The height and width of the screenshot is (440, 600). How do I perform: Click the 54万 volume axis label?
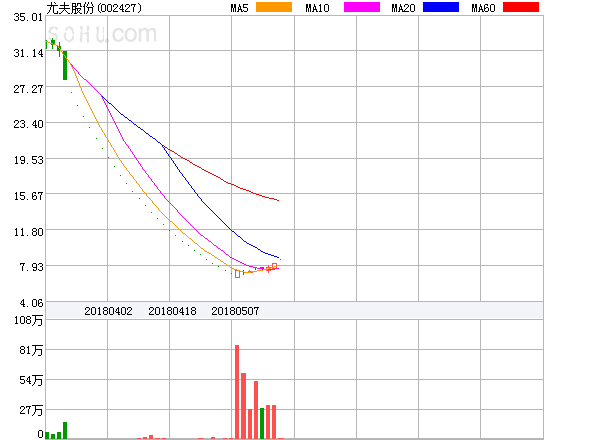[31, 380]
